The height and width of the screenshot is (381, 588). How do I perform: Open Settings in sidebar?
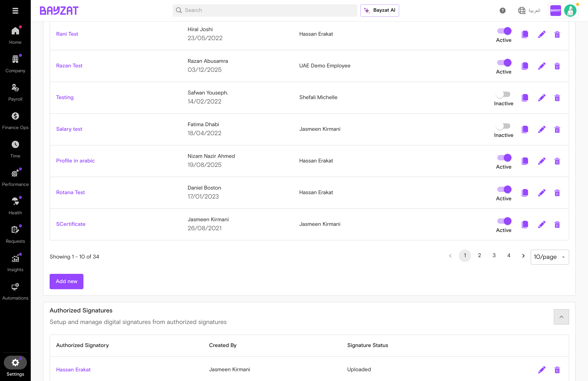(x=15, y=366)
